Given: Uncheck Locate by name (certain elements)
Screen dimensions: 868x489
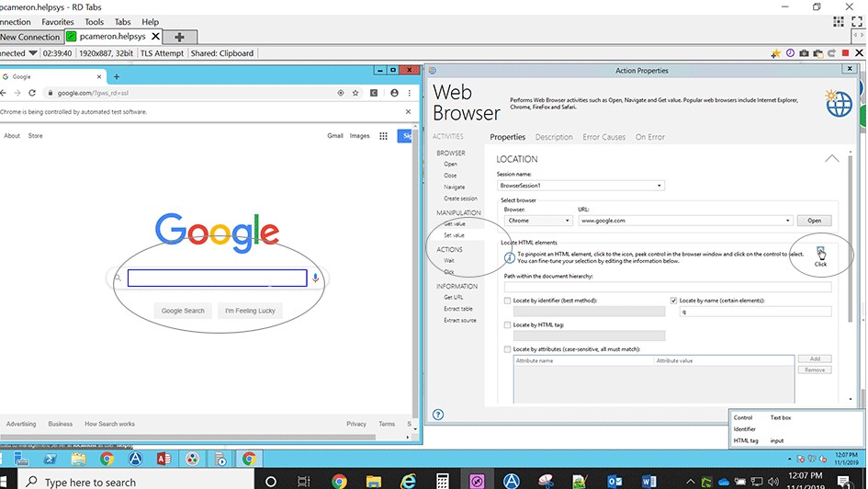Looking at the screenshot, I should (673, 301).
